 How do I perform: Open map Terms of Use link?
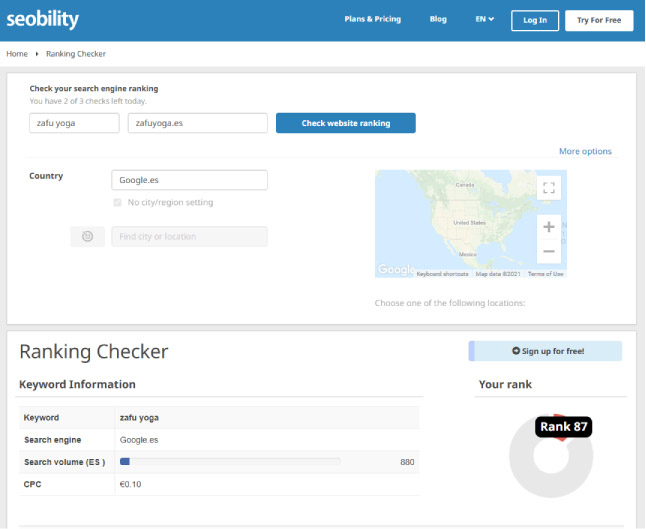coord(545,274)
